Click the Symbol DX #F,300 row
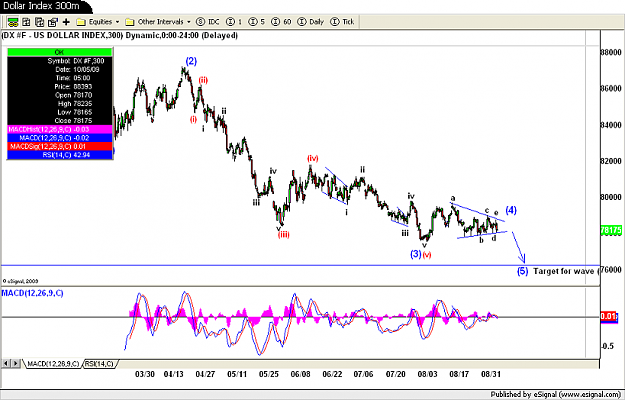625x400 pixels. pos(60,61)
